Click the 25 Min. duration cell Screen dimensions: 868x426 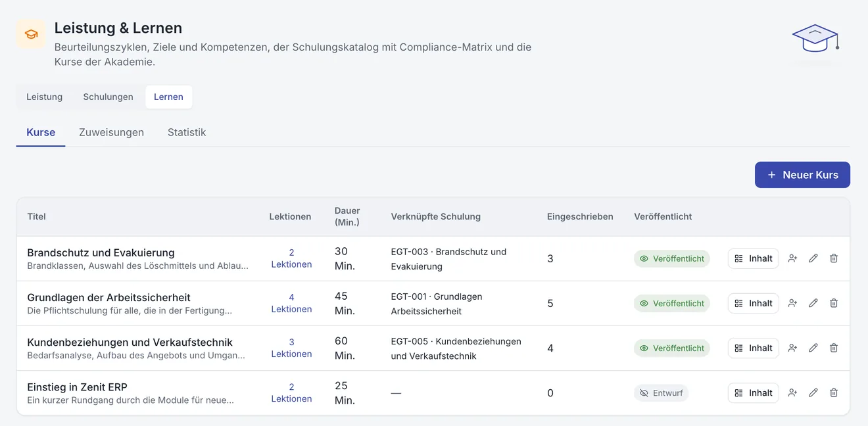pyautogui.click(x=345, y=392)
